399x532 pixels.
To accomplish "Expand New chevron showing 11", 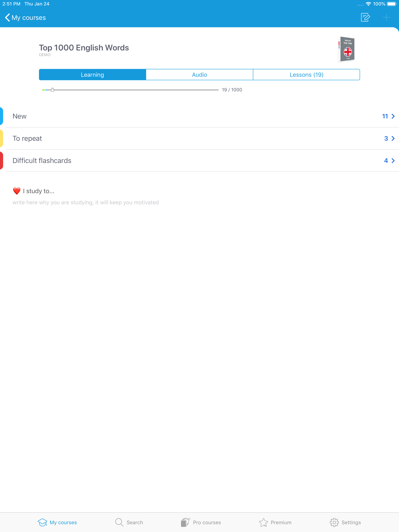I will [393, 116].
